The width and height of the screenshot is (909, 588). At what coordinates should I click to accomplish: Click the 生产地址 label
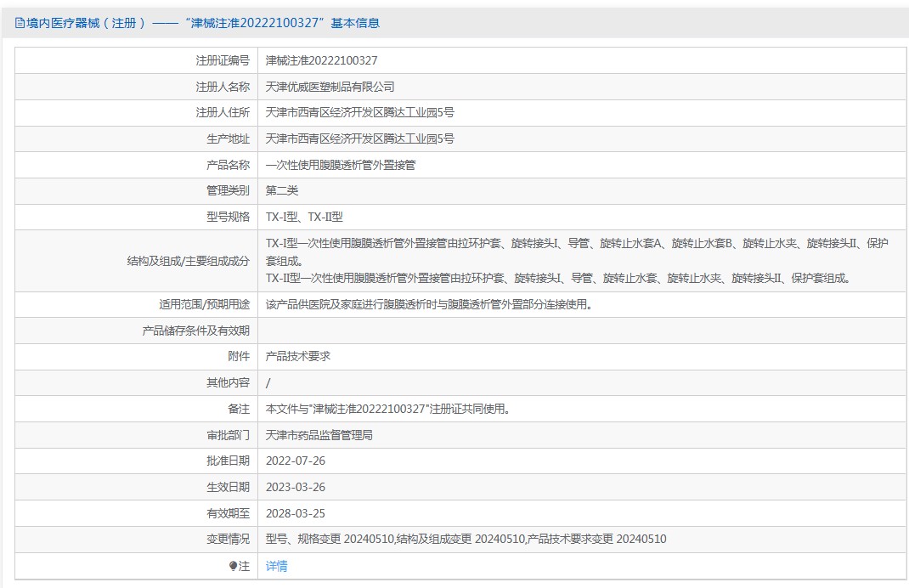point(228,139)
